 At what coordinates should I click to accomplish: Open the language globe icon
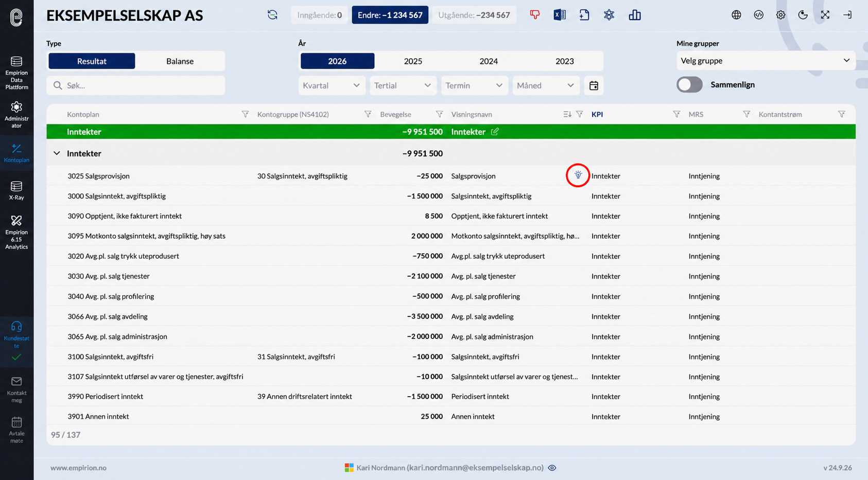click(x=736, y=15)
